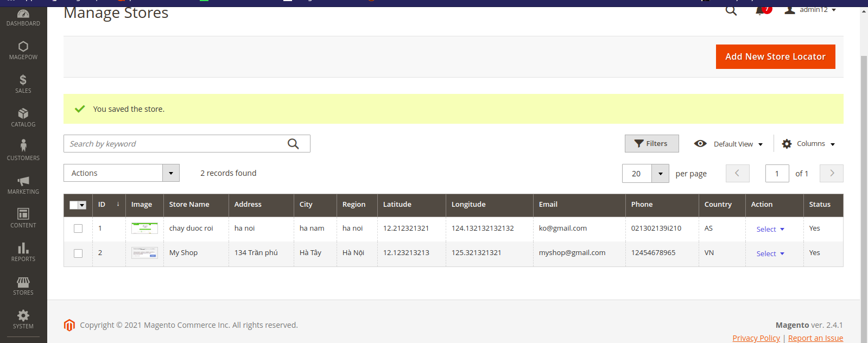Viewport: 868px width, 343px height.
Task: Open the Marketing megaphone icon
Action: coord(23,184)
